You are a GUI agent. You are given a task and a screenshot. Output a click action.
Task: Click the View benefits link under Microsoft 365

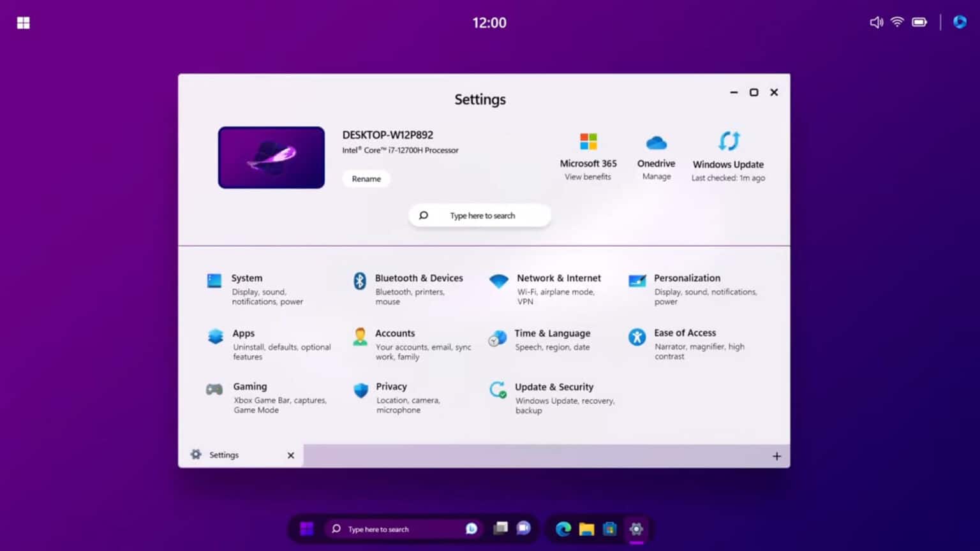(588, 177)
